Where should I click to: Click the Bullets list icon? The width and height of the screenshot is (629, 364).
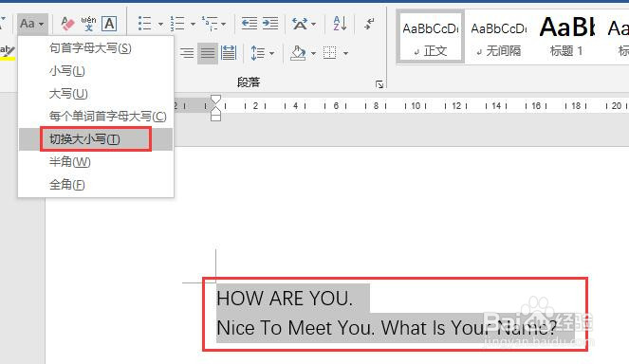pos(145,24)
